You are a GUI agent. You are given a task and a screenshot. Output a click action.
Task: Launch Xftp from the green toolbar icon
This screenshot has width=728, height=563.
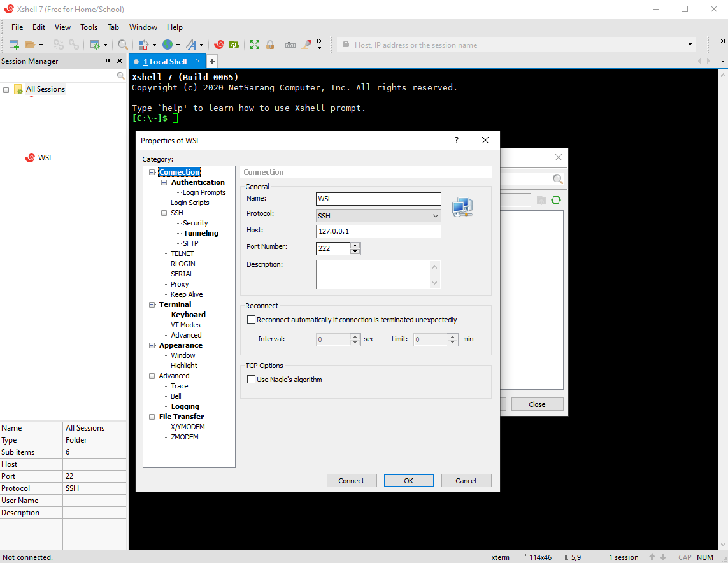click(x=234, y=45)
